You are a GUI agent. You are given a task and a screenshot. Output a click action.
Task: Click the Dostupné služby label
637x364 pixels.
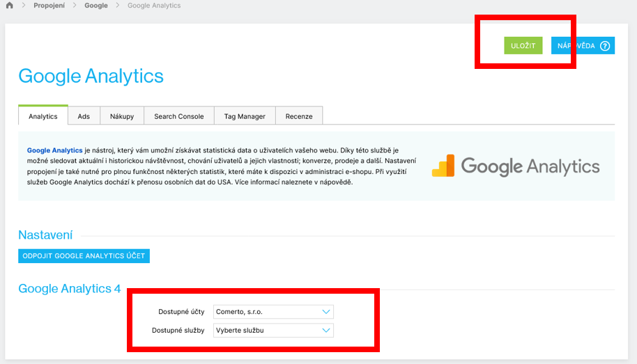[178, 331]
